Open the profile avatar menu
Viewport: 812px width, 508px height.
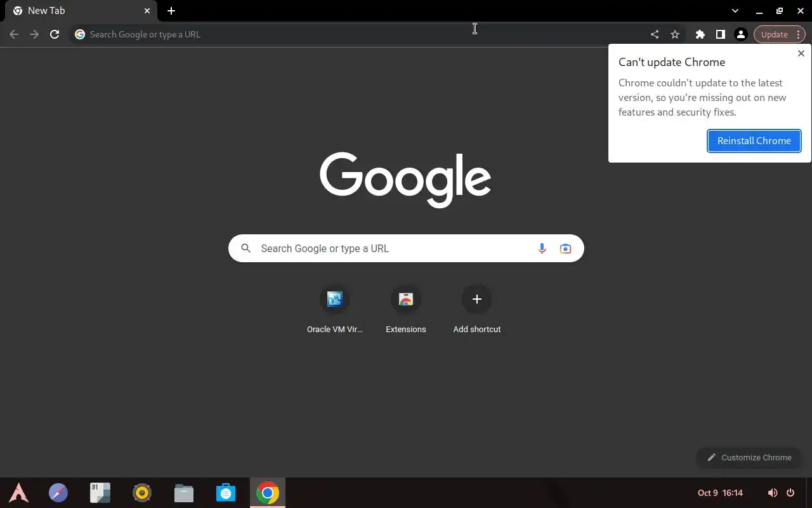741,34
